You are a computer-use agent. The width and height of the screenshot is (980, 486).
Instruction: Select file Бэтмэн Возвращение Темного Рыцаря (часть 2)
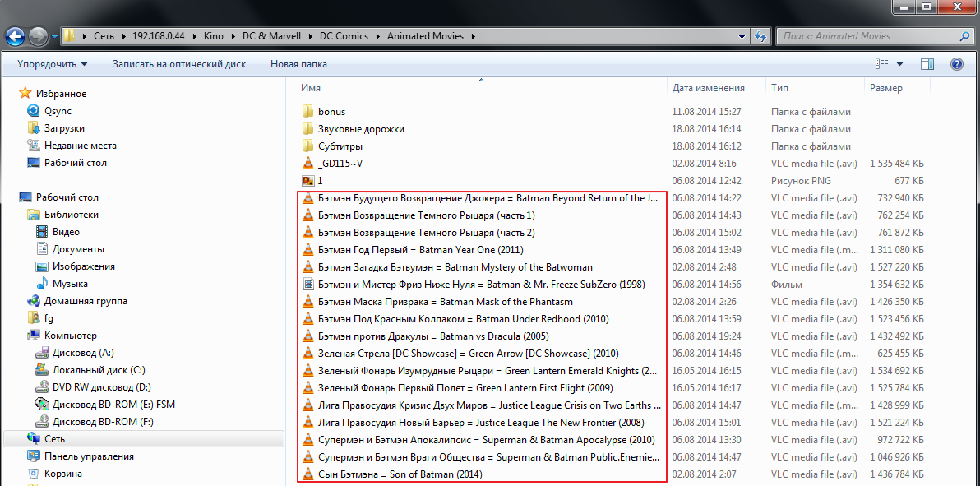click(x=426, y=233)
